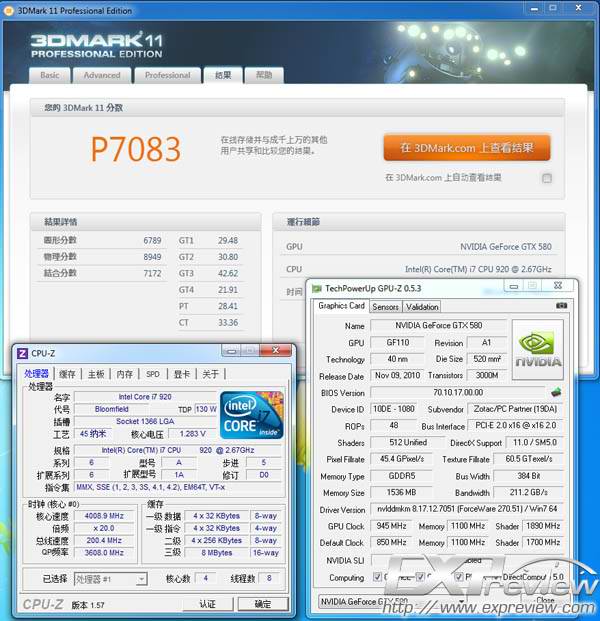Click the 确定 button in CPU-Z
This screenshot has height=621, width=600.
point(263,604)
